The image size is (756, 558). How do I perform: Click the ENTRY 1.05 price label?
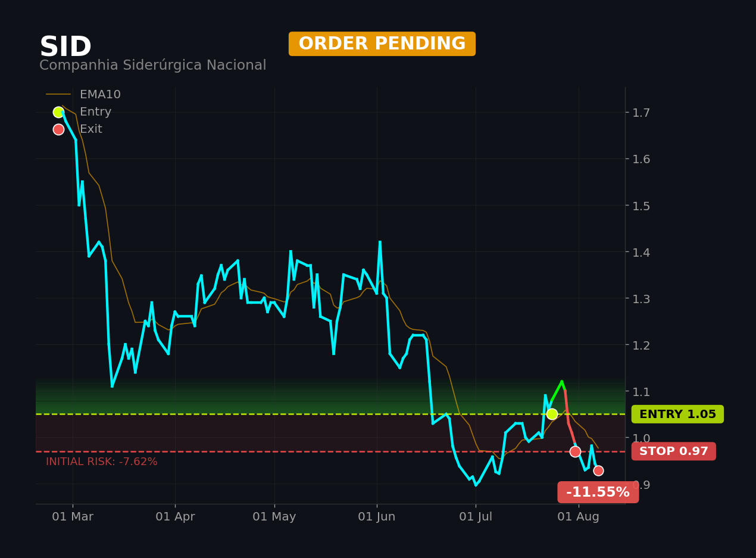coord(677,414)
